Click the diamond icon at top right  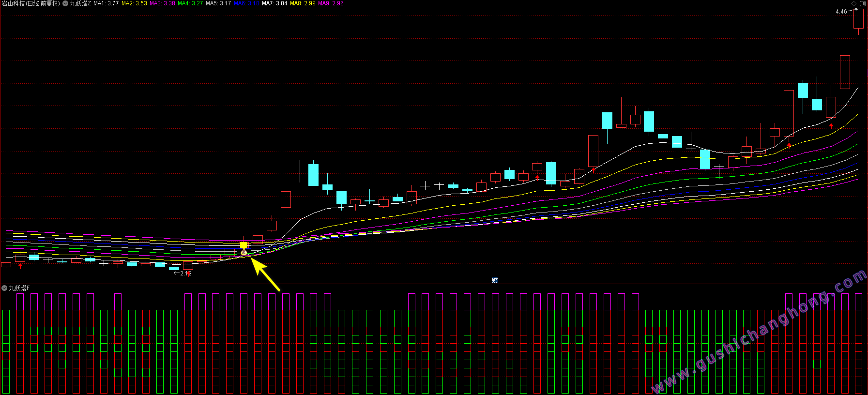[x=853, y=3]
